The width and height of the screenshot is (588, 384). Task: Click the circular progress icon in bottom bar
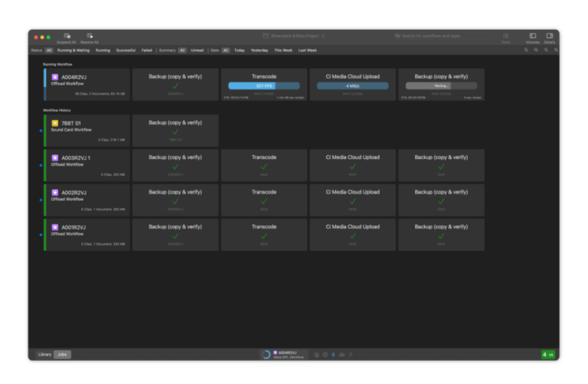coord(266,354)
